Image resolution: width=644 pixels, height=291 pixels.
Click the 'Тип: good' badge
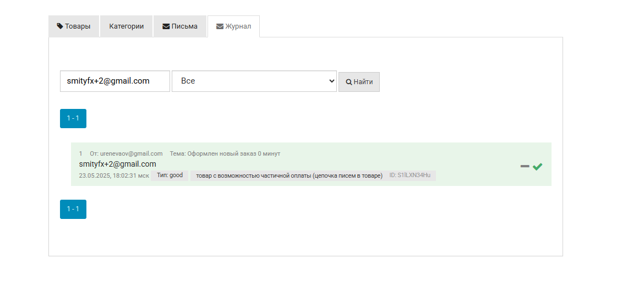pyautogui.click(x=170, y=175)
